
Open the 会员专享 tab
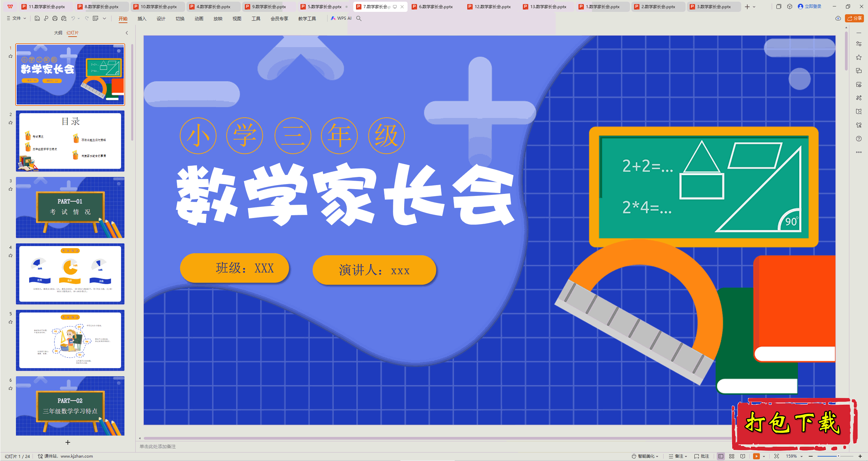coord(279,19)
